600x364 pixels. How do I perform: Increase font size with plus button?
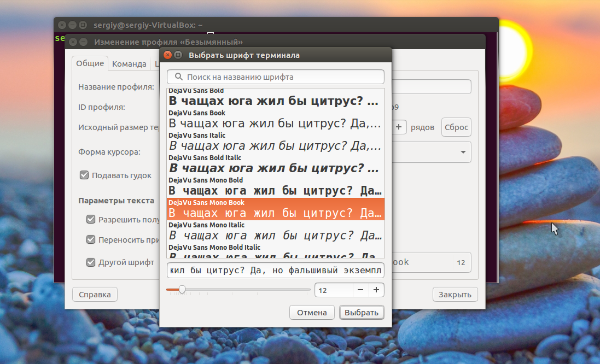[376, 290]
